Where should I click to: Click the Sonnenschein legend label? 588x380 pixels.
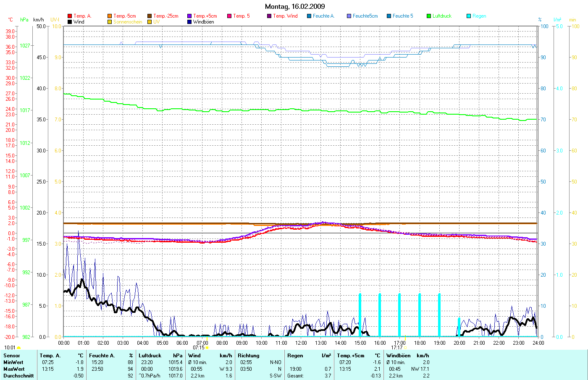[x=128, y=22]
